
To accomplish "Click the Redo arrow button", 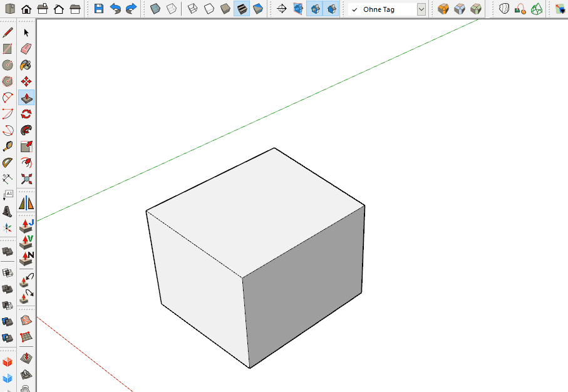I will click(131, 9).
